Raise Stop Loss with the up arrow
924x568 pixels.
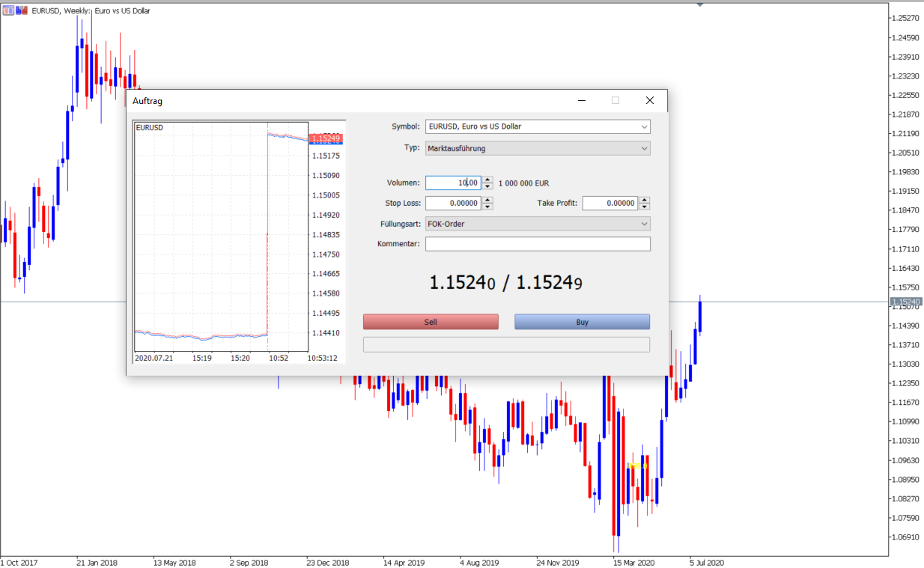pyautogui.click(x=487, y=200)
